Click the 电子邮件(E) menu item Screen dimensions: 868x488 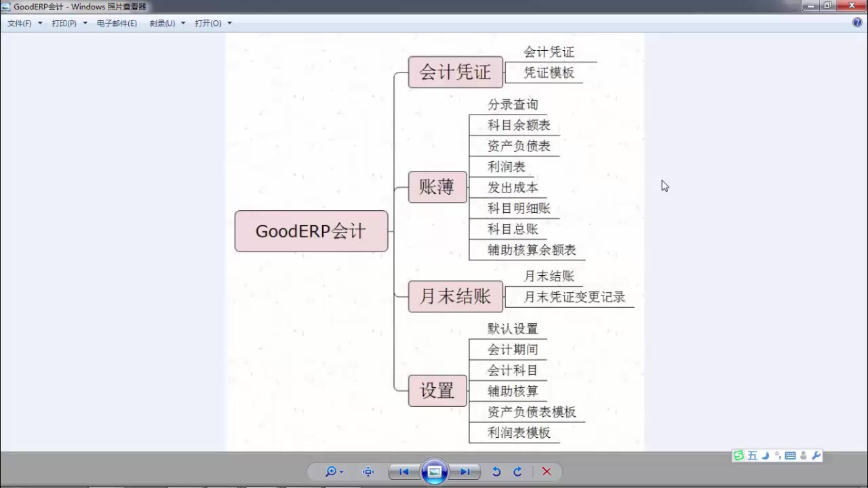(x=117, y=23)
